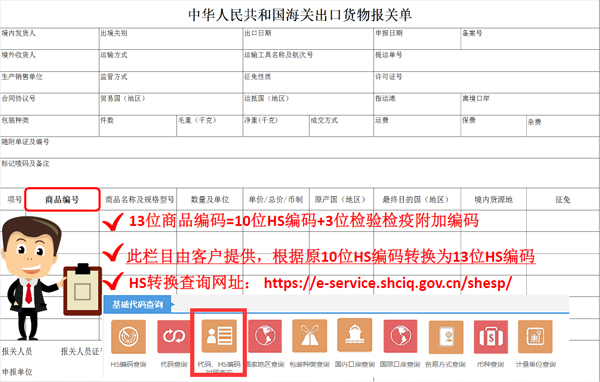Viewport: 600px width, 382px height.
Task: Click the 最终目的国(地区) column header
Action: pos(416,199)
